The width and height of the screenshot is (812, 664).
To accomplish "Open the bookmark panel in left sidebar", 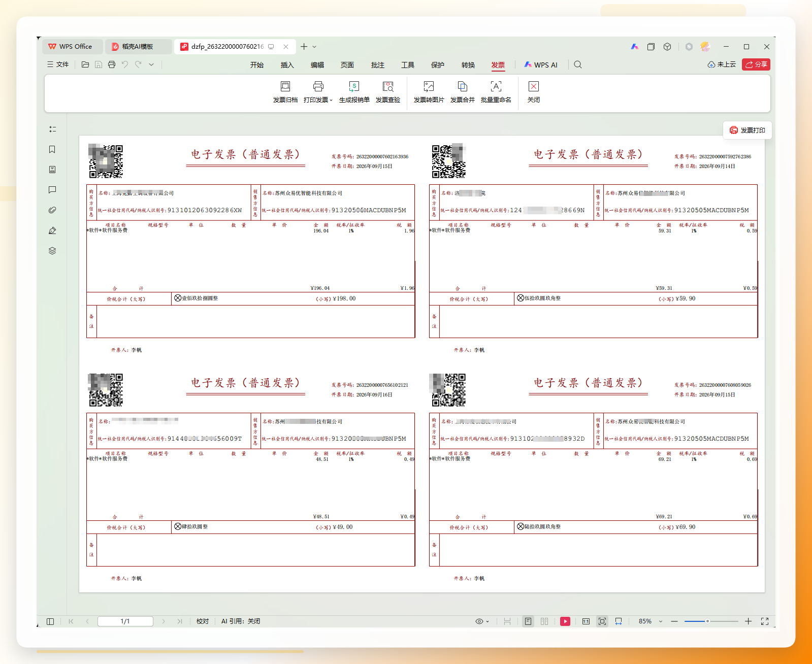I will 52,149.
